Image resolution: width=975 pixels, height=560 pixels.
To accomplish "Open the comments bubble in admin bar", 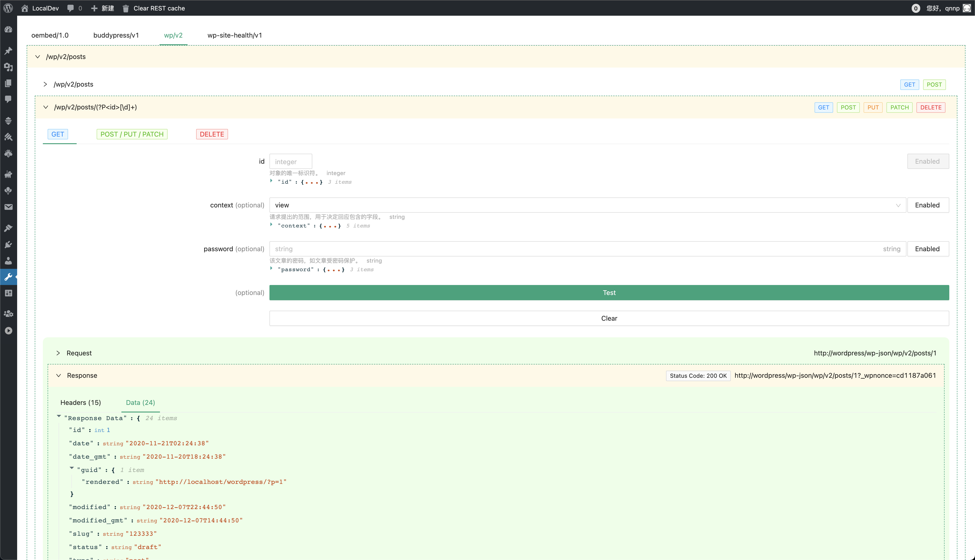I will (70, 8).
